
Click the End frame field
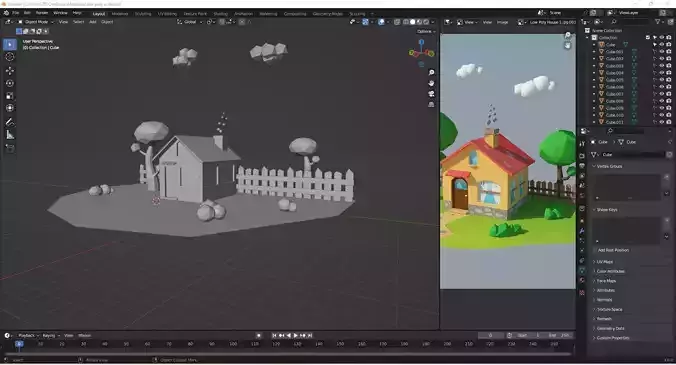[559, 335]
